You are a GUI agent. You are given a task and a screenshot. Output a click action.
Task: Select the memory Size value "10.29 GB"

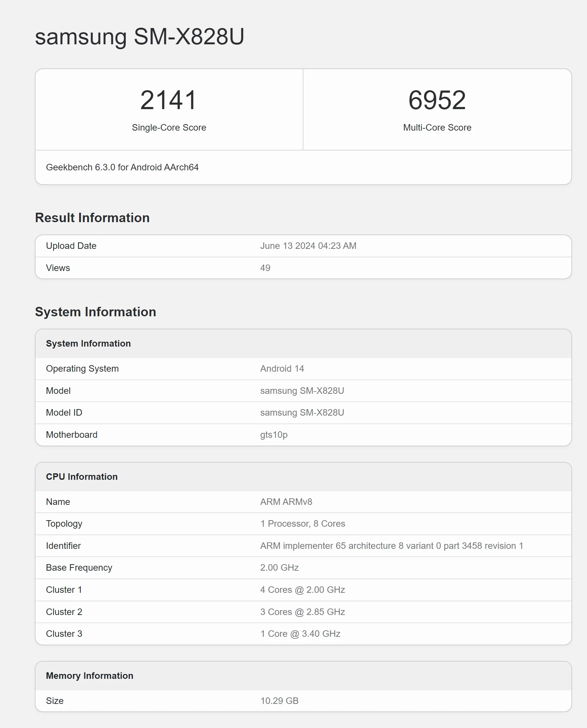[x=279, y=700]
